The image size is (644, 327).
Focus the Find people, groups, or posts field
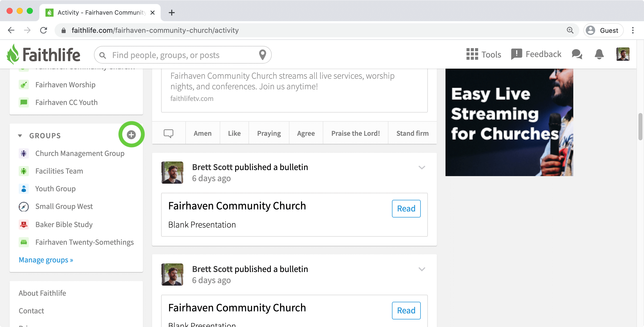coord(183,55)
